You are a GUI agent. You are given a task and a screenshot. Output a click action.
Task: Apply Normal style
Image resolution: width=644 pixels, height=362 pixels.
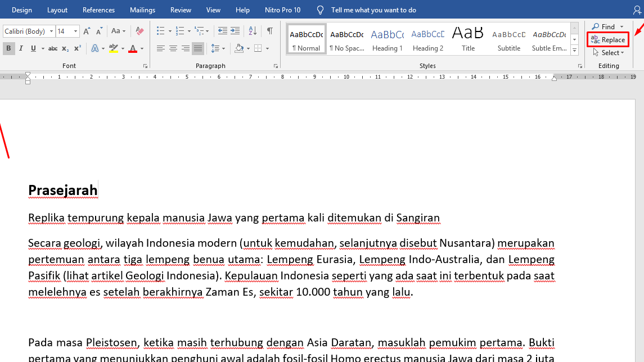(306, 39)
